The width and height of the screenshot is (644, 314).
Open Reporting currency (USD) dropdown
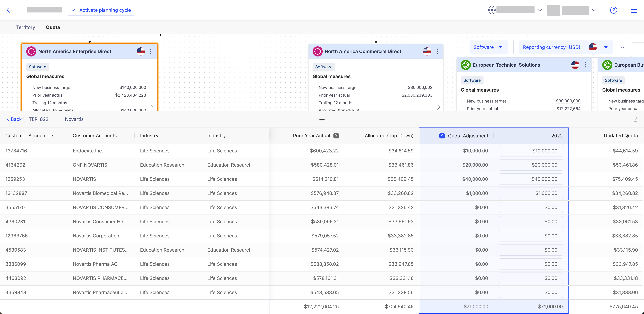click(566, 47)
